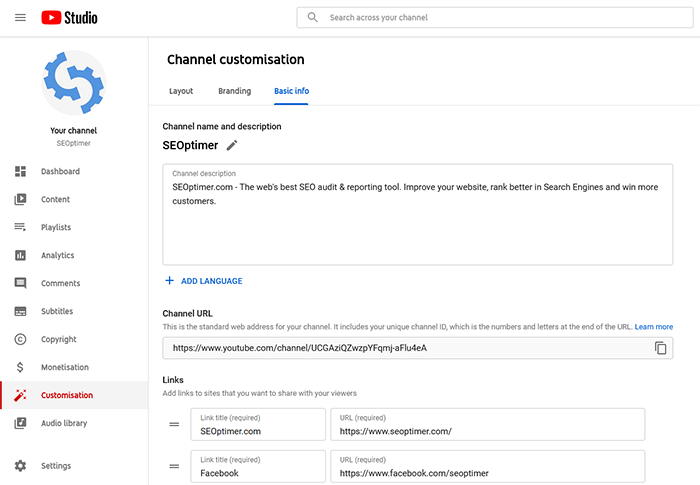
Task: Open the Learn more link
Action: click(654, 327)
